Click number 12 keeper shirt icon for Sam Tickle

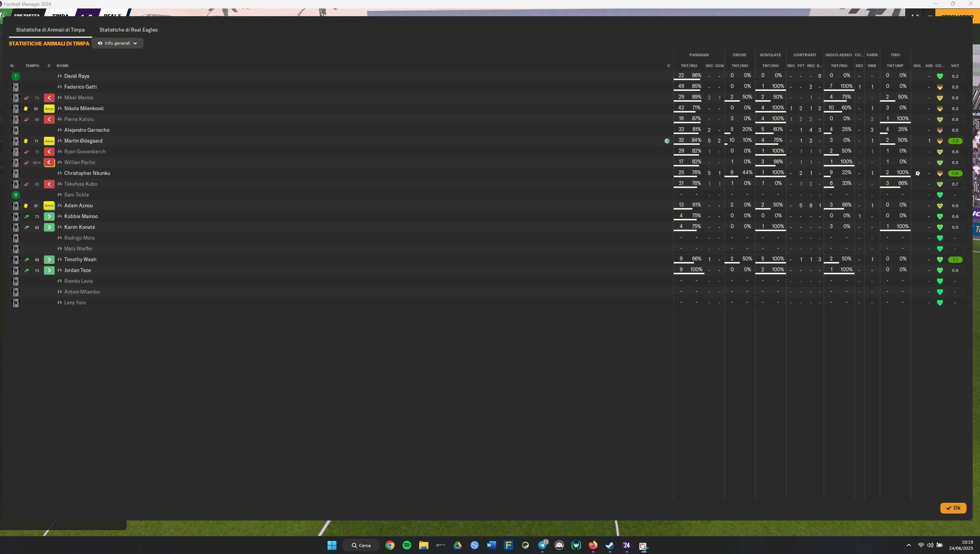(x=15, y=195)
